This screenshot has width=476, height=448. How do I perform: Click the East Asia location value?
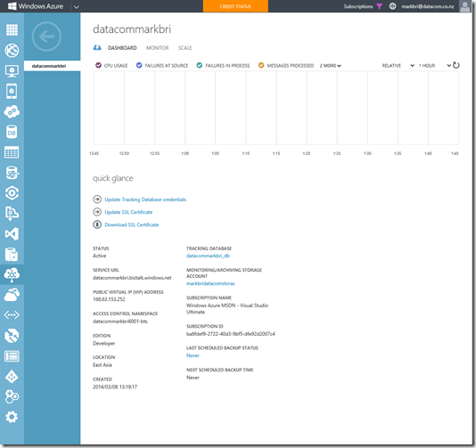[103, 365]
